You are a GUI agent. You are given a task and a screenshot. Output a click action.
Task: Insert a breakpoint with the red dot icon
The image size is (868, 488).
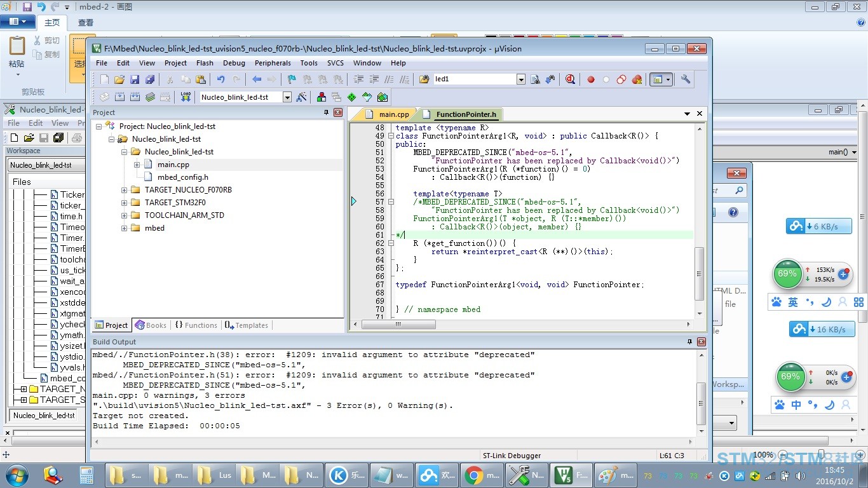[x=591, y=79]
